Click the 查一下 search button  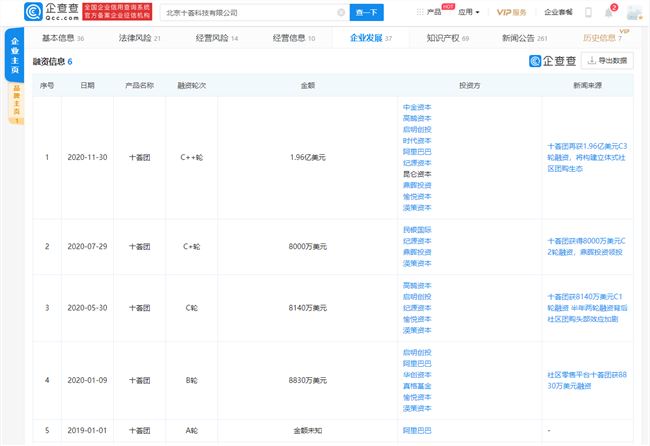[x=366, y=12]
